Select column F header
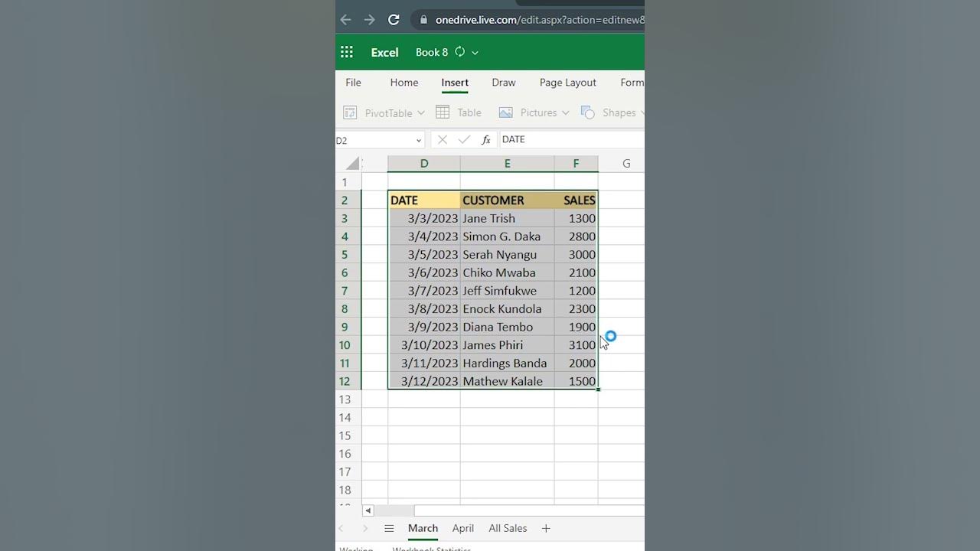 pos(576,163)
